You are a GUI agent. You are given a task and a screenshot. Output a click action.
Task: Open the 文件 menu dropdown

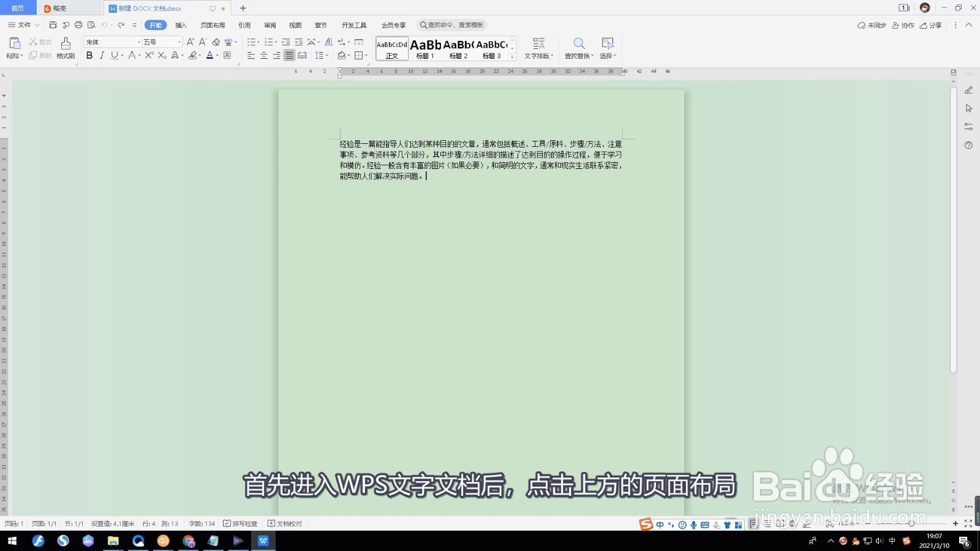click(24, 25)
